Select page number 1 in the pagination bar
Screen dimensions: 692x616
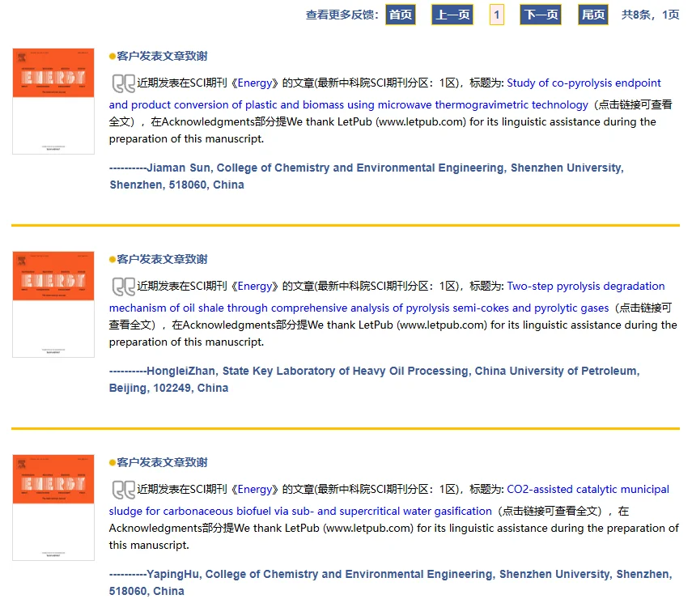pos(496,14)
